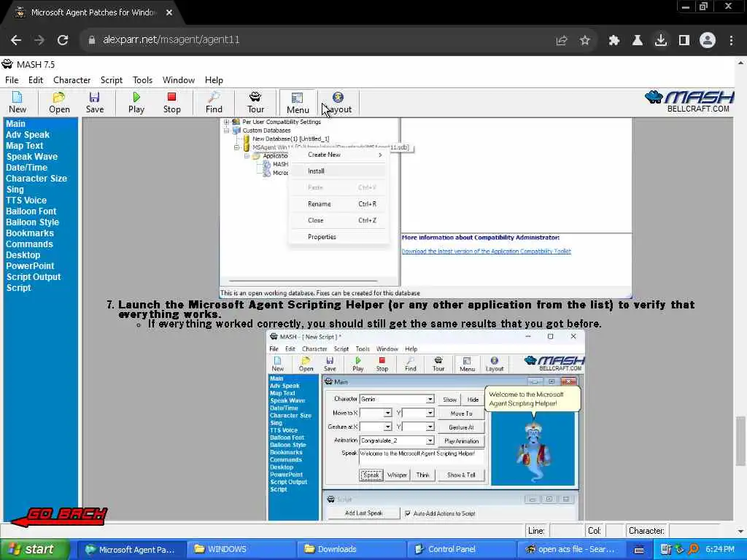Open the Chrome three-dot menu

click(731, 41)
